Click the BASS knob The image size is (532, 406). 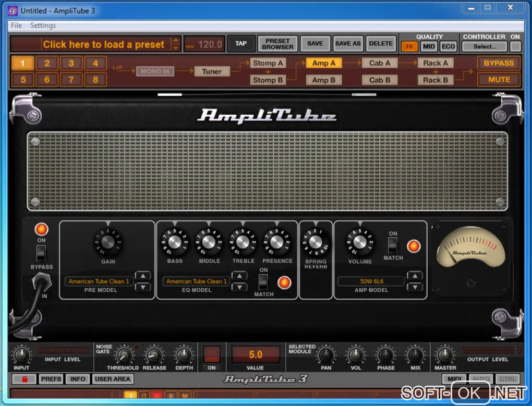(x=174, y=242)
